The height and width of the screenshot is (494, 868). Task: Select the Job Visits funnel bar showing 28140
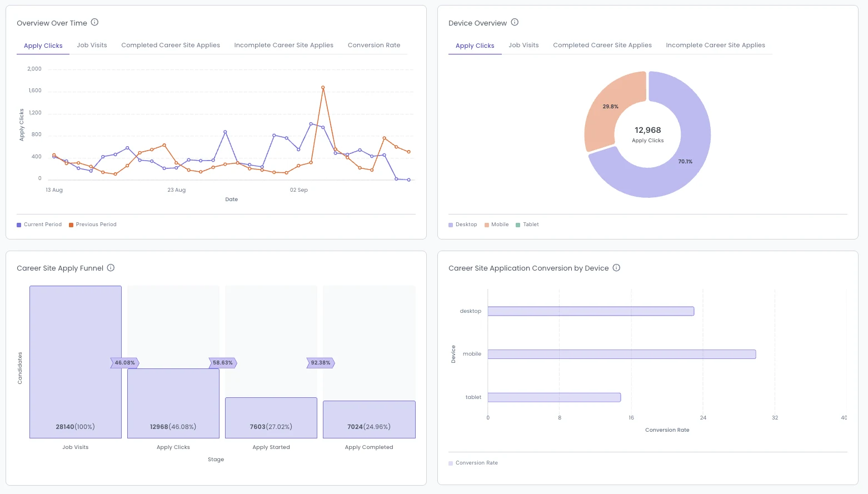(76, 362)
